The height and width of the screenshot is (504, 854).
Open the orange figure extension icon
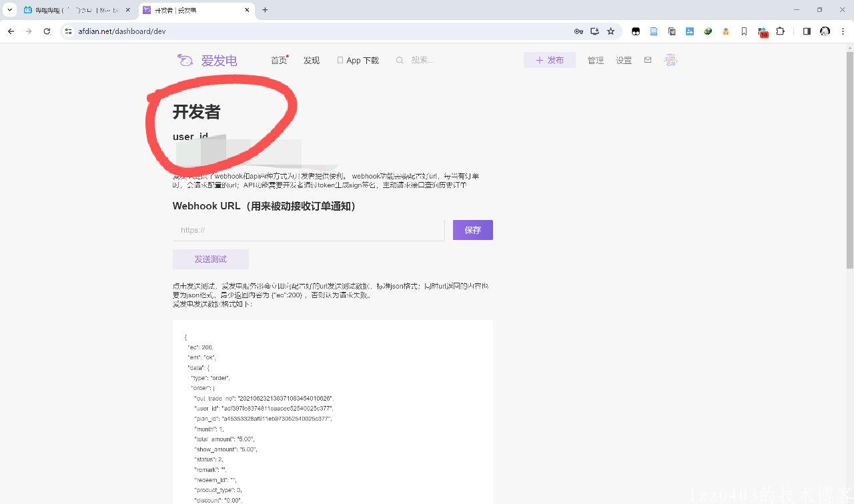tap(726, 31)
